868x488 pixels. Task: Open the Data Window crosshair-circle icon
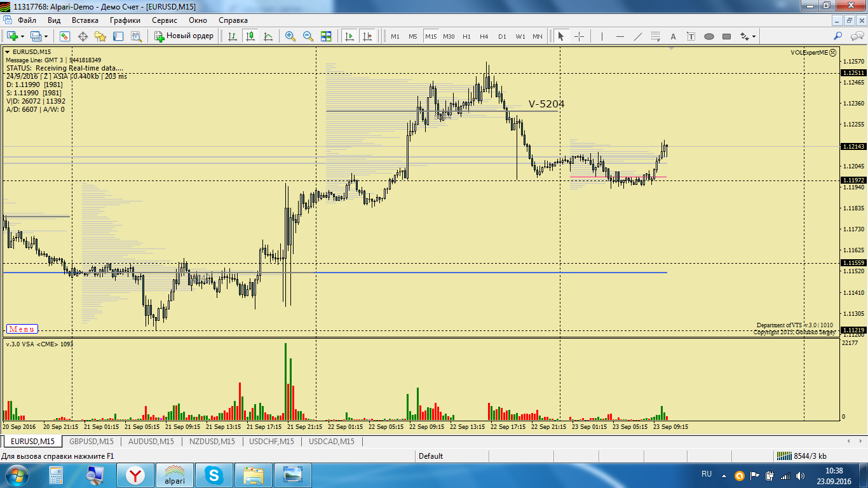coord(83,36)
